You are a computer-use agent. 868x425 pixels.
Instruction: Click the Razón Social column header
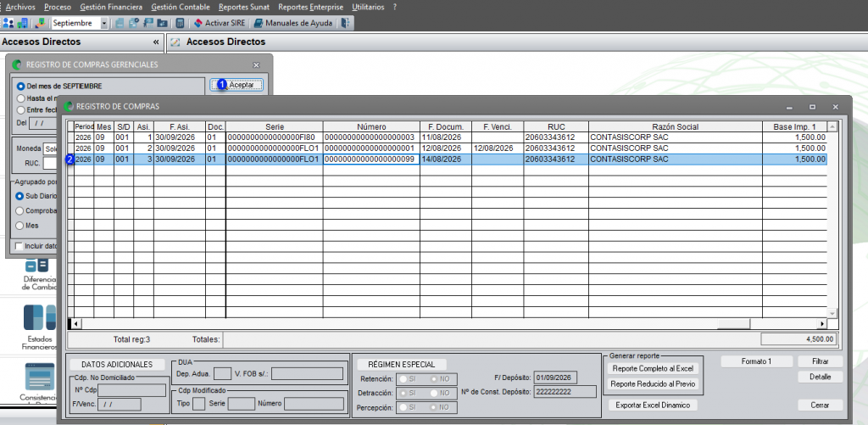click(676, 127)
